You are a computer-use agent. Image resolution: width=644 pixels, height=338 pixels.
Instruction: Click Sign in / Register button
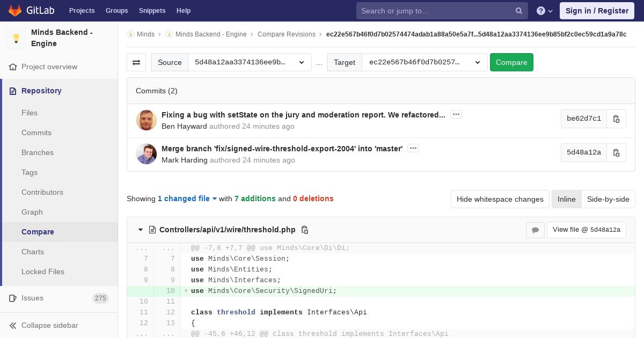pyautogui.click(x=597, y=11)
